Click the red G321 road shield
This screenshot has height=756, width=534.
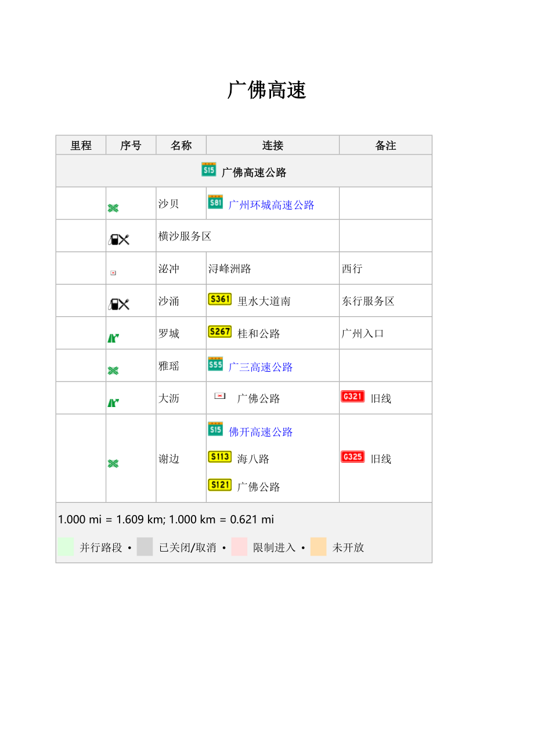coord(353,397)
